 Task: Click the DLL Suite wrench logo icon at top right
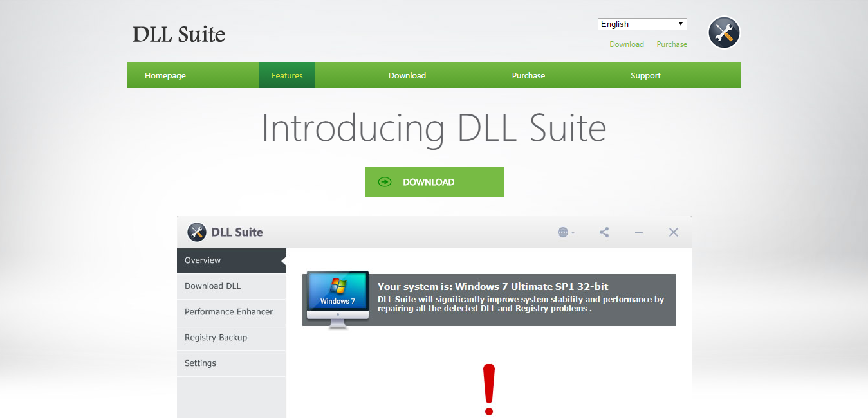(x=724, y=32)
